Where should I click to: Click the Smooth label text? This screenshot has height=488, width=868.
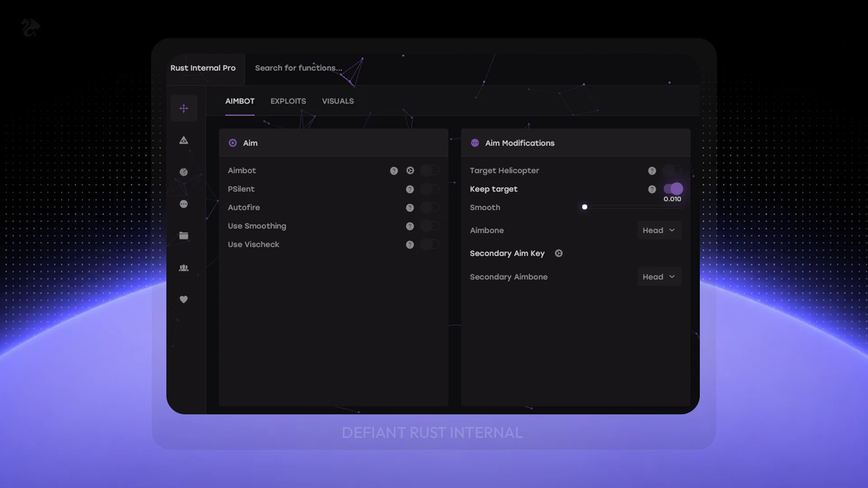(485, 208)
